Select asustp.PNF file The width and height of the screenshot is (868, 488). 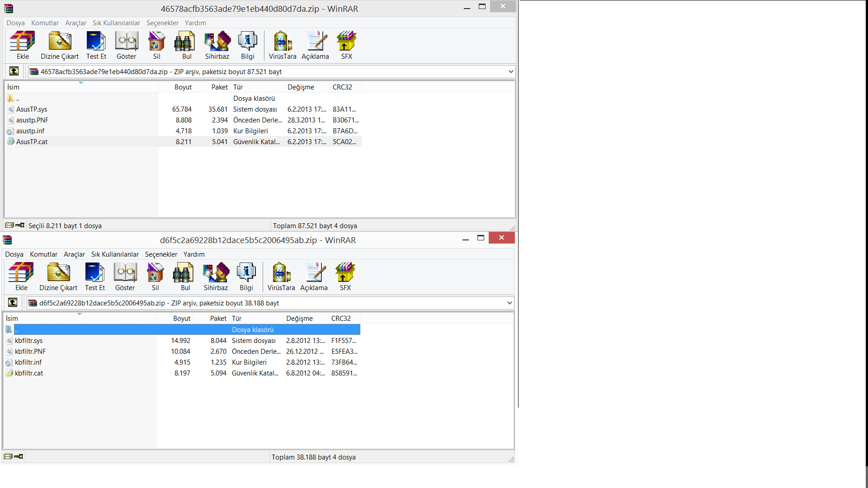pyautogui.click(x=183, y=120)
